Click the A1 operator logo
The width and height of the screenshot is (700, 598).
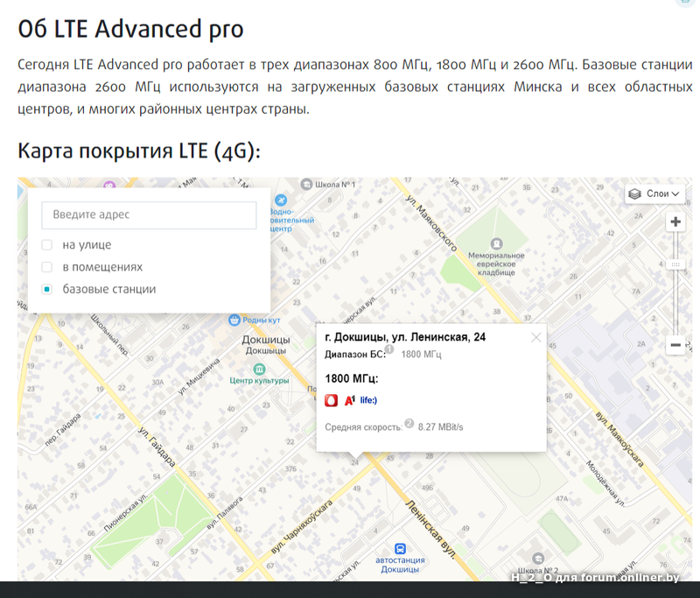[x=349, y=400]
